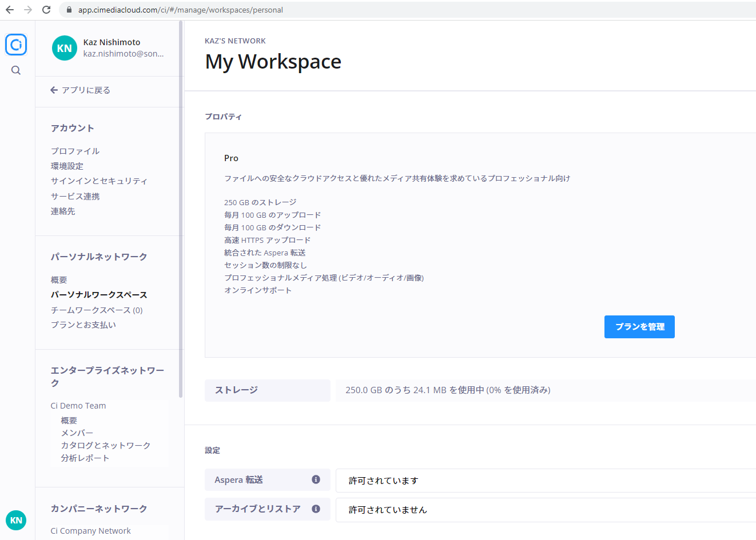Open 概要 under パーソナルネットワーク
Viewport: 756px width, 540px height.
pos(59,279)
